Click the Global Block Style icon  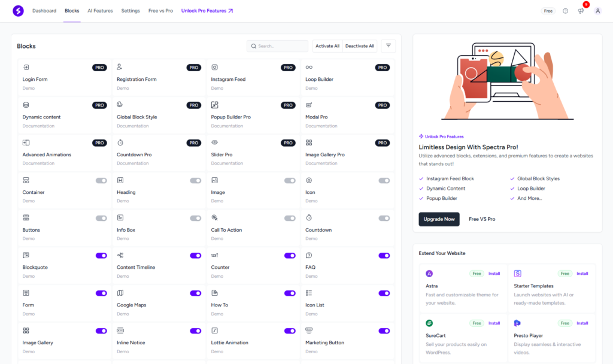click(x=120, y=105)
